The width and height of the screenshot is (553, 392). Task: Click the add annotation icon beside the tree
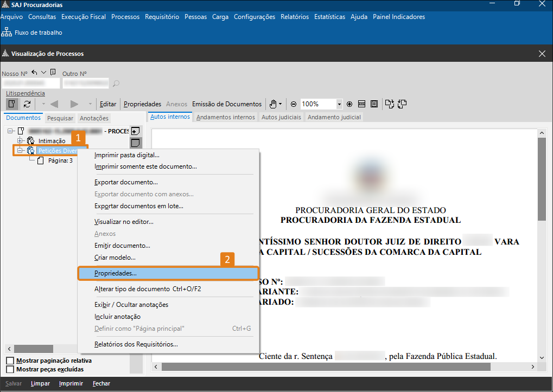click(135, 131)
